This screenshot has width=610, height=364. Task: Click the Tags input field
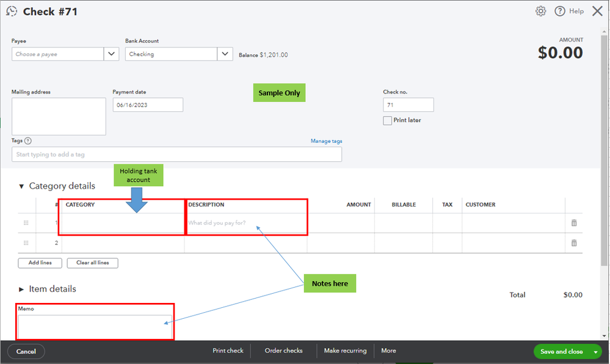(x=176, y=154)
